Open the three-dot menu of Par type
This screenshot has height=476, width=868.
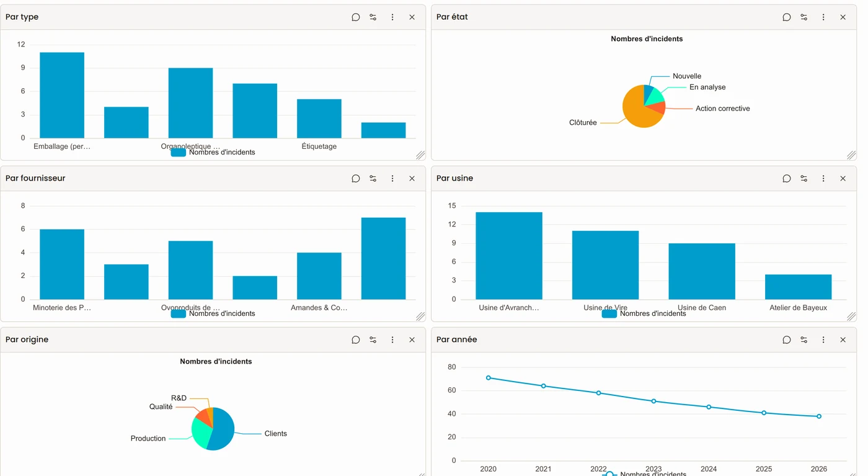392,17
